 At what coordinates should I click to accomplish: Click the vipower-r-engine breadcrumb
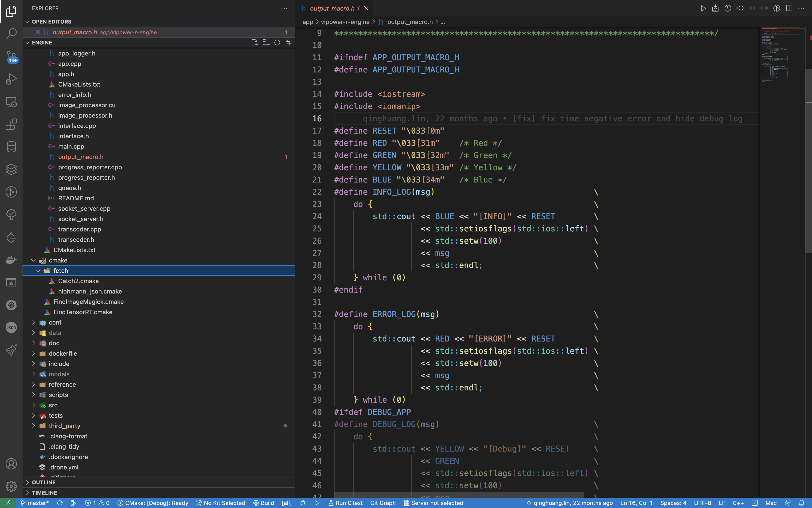[x=345, y=22]
